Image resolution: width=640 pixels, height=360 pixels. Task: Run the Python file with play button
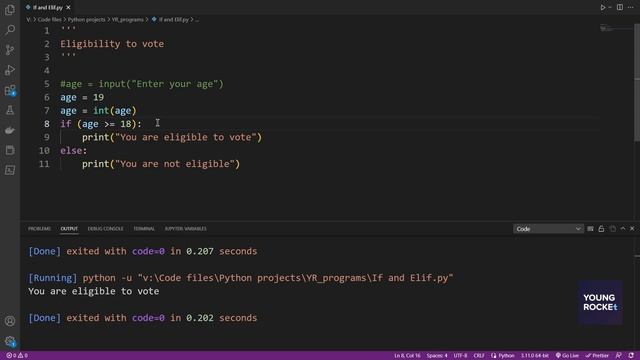602,7
